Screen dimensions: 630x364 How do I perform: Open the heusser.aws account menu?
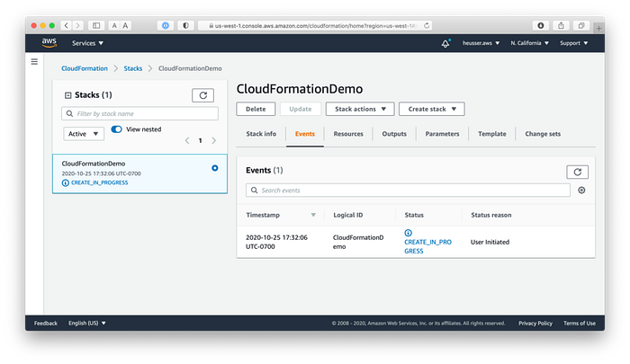481,43
